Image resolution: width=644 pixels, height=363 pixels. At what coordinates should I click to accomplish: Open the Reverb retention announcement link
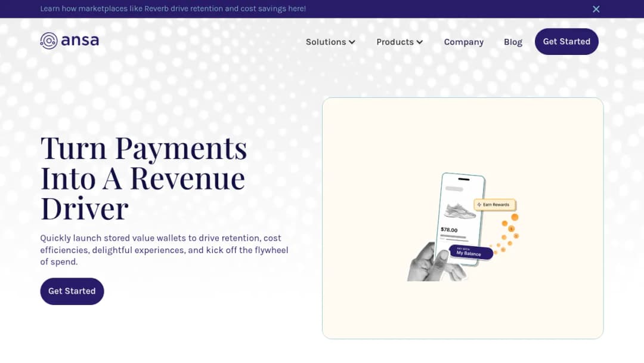[x=173, y=8]
